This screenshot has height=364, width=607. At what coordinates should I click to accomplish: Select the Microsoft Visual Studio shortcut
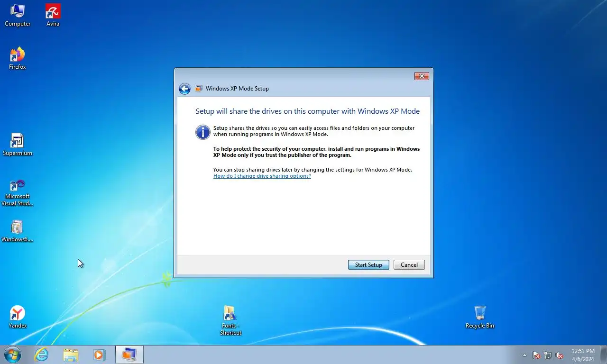point(18,192)
